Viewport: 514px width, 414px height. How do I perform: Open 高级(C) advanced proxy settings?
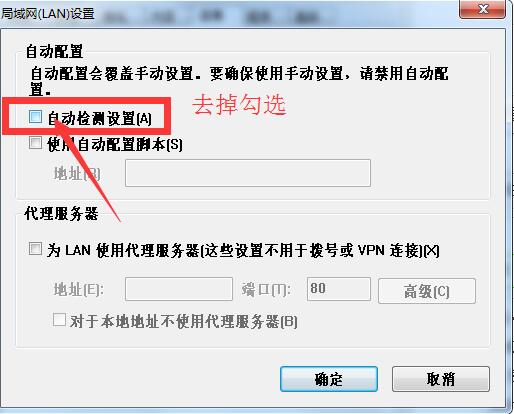click(x=427, y=291)
